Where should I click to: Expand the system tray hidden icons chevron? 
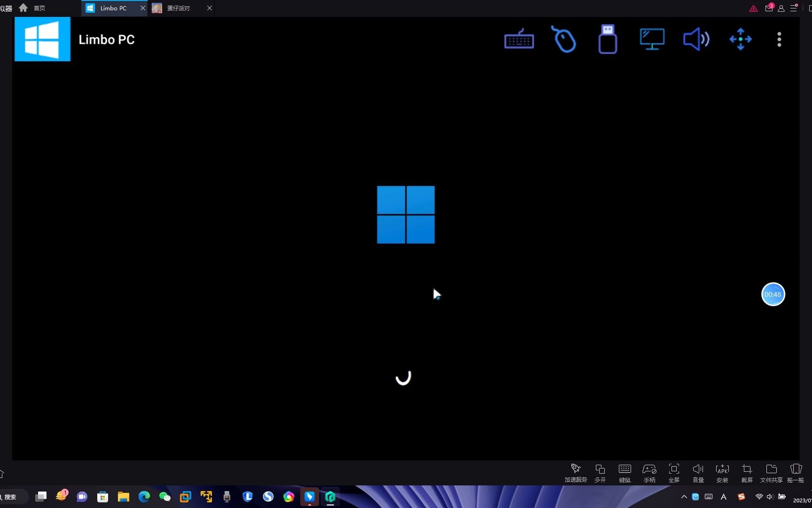tap(684, 497)
